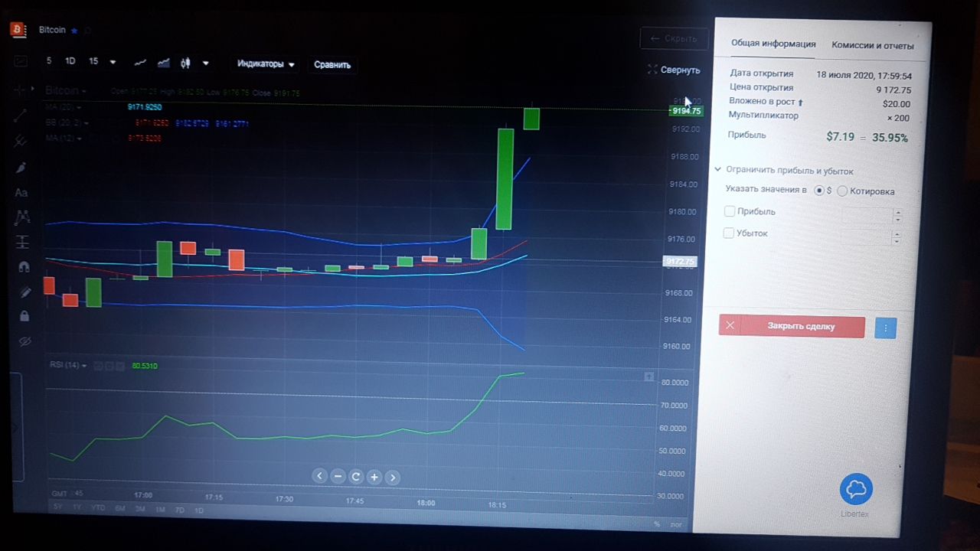Click the Убыток value stepper
The height and width of the screenshot is (551, 980).
tap(897, 237)
